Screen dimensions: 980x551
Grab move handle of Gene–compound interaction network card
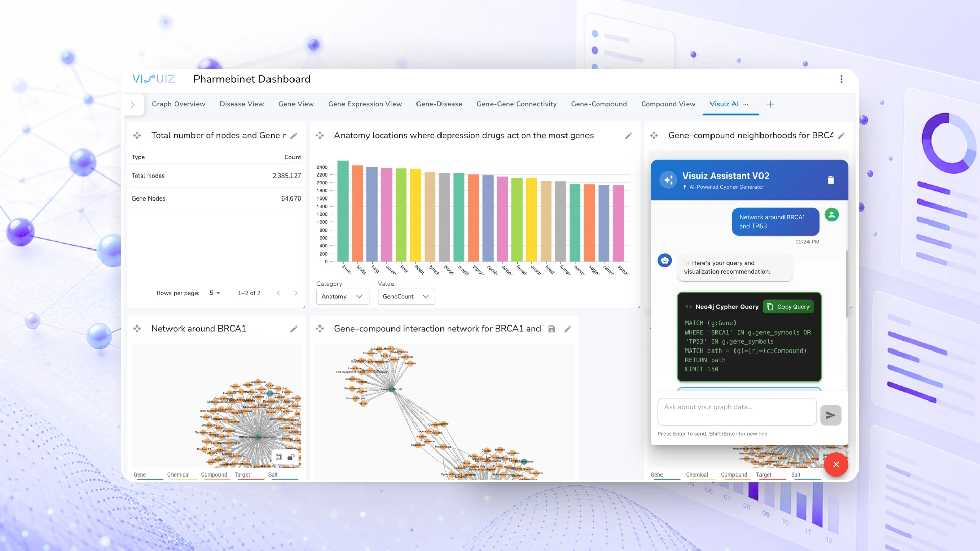(320, 329)
